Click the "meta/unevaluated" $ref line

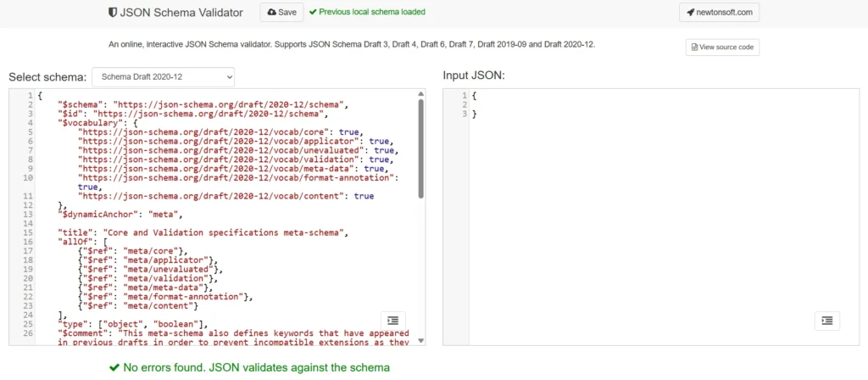pyautogui.click(x=151, y=269)
